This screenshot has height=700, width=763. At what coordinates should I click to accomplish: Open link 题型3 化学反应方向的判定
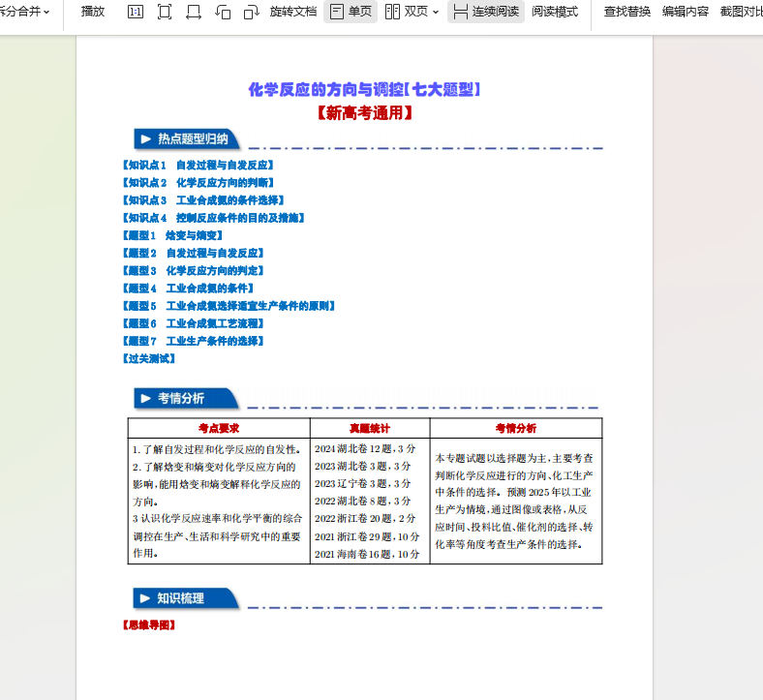pos(194,270)
